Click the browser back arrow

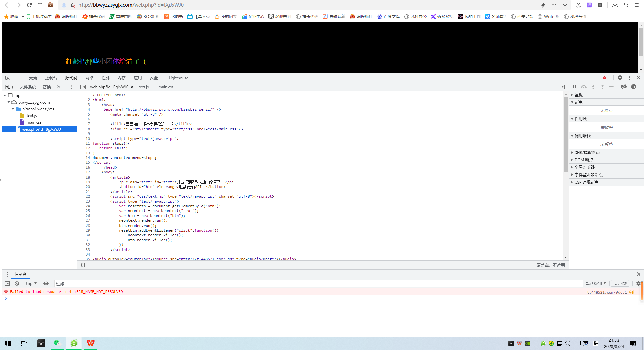(x=7, y=5)
